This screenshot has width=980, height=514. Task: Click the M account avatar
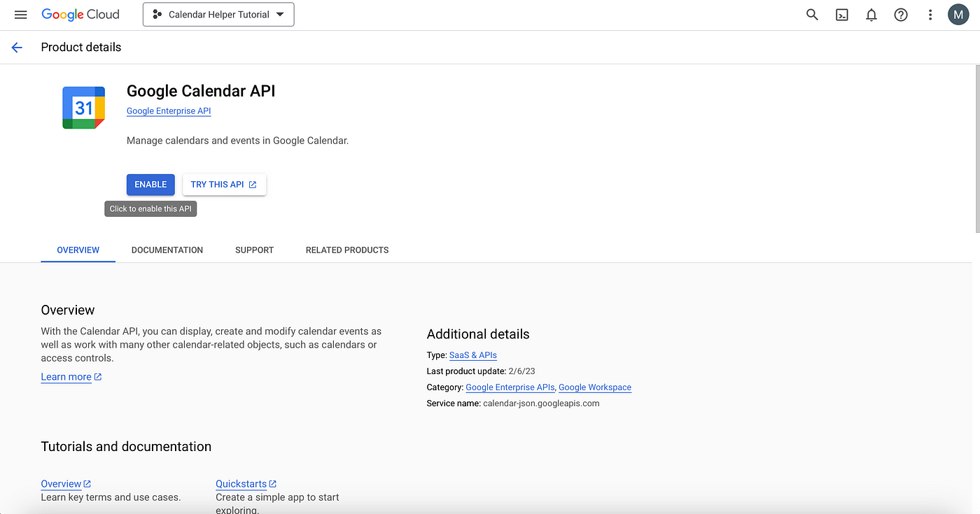(x=958, y=15)
